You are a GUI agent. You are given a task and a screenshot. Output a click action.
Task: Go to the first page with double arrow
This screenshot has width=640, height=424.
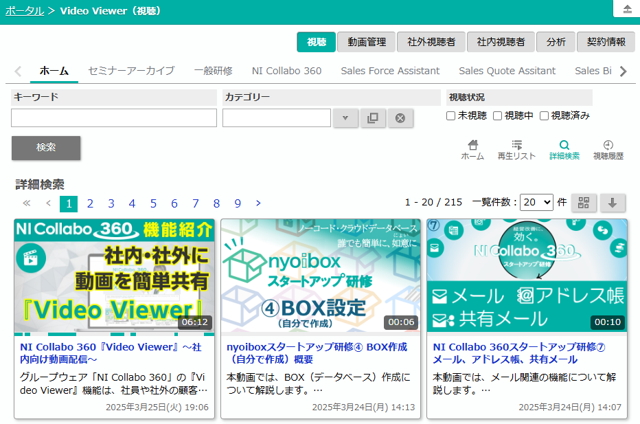tap(27, 203)
